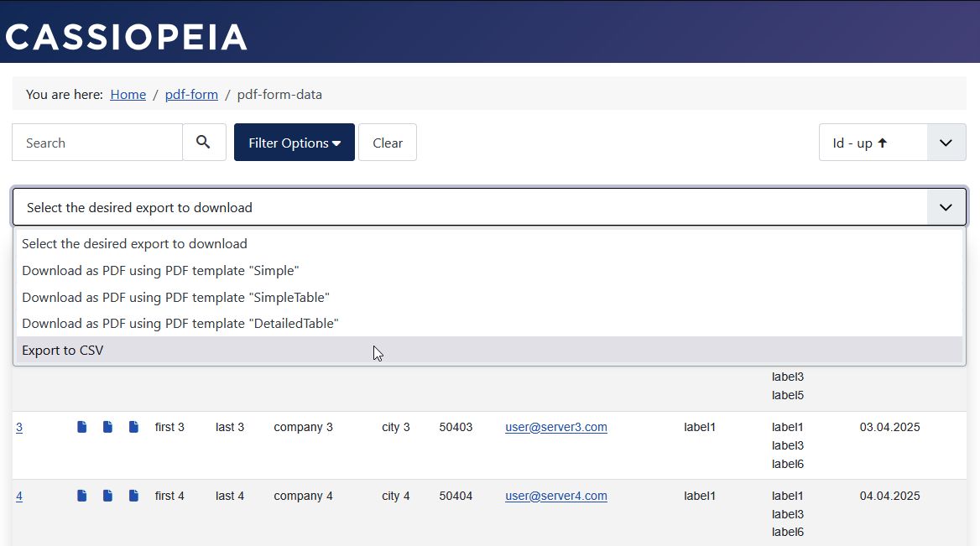Click the second PDF document icon for row 3
This screenshot has height=546, width=980.
107,427
